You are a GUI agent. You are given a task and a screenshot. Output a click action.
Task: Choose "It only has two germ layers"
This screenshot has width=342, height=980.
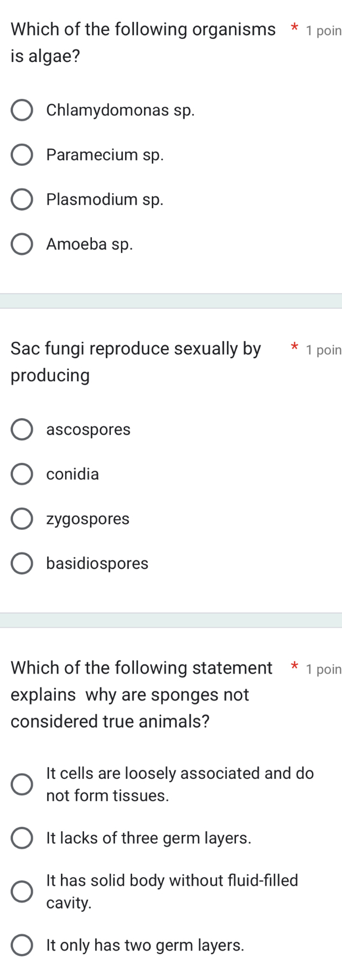22,945
